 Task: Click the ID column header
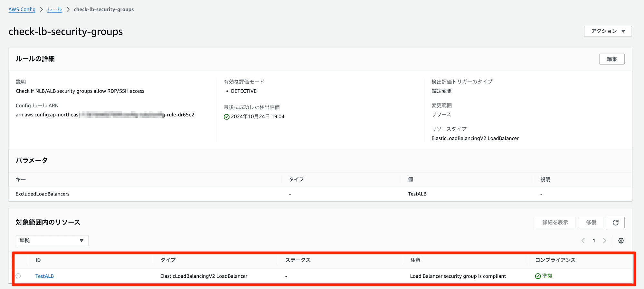[38, 260]
